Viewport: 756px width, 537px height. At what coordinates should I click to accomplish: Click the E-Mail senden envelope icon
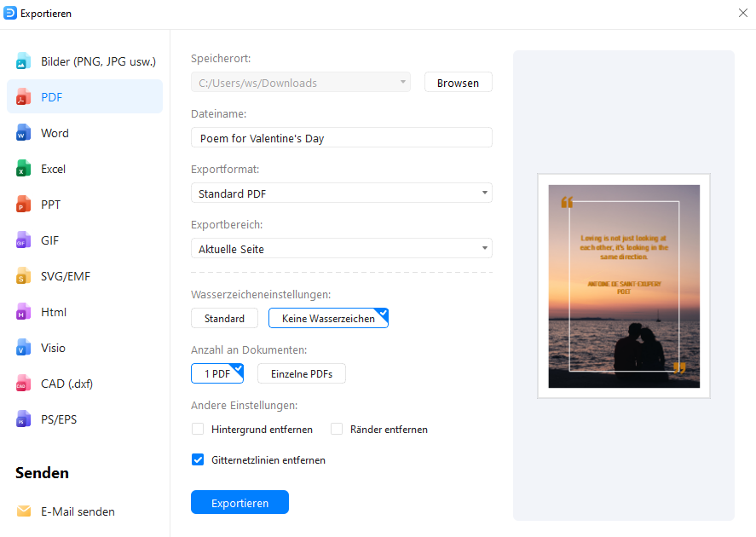pyautogui.click(x=24, y=511)
